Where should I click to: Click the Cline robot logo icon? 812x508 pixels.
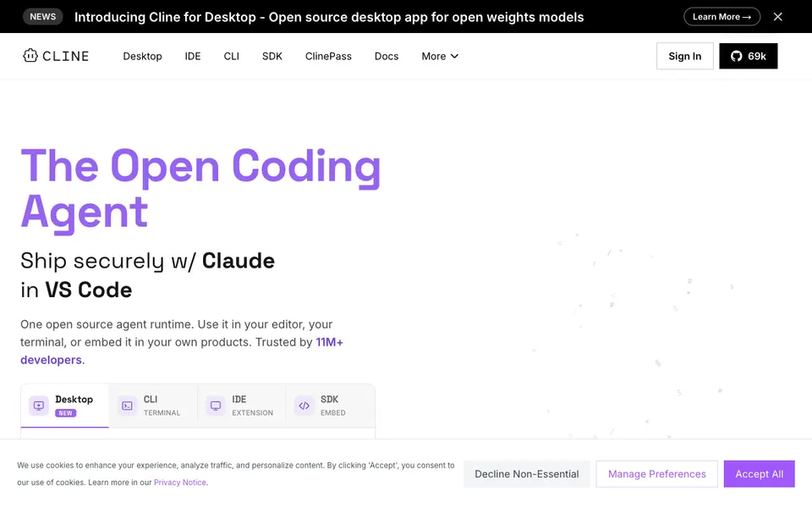pos(30,56)
